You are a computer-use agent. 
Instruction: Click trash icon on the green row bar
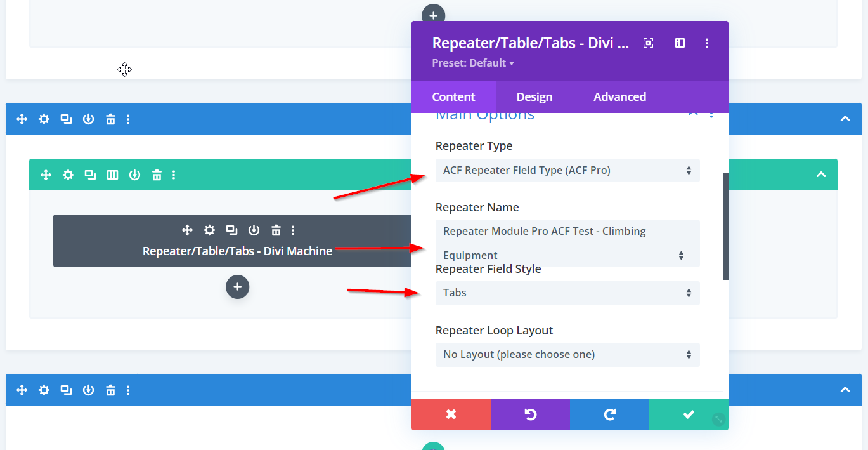[157, 175]
